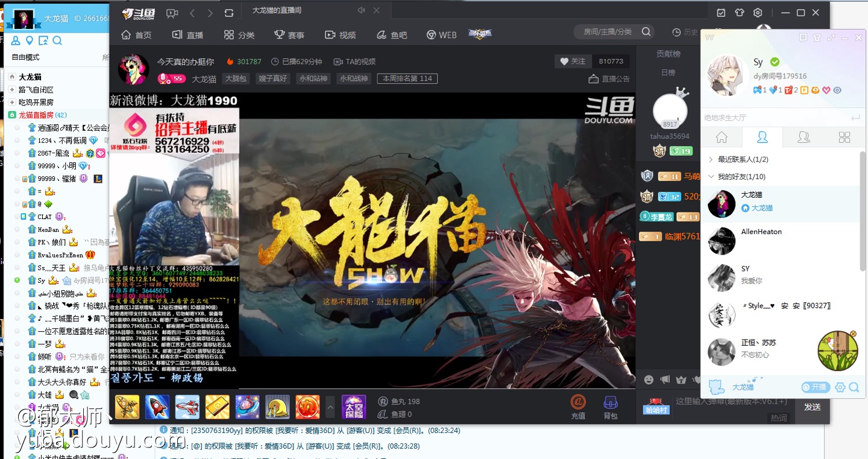Toggle the 开播 start-broadcast button
Image resolution: width=868 pixels, height=459 pixels.
tap(816, 387)
